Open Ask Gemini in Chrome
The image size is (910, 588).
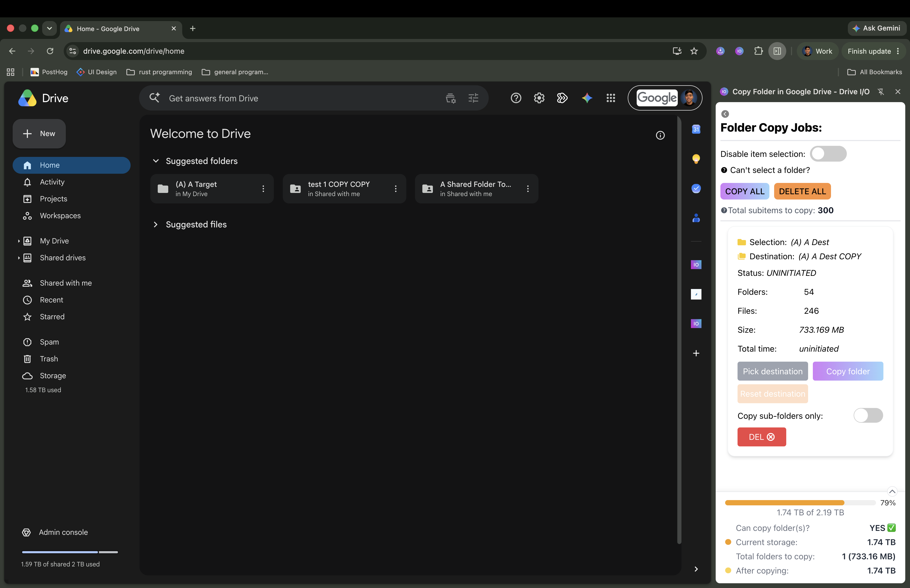876,28
